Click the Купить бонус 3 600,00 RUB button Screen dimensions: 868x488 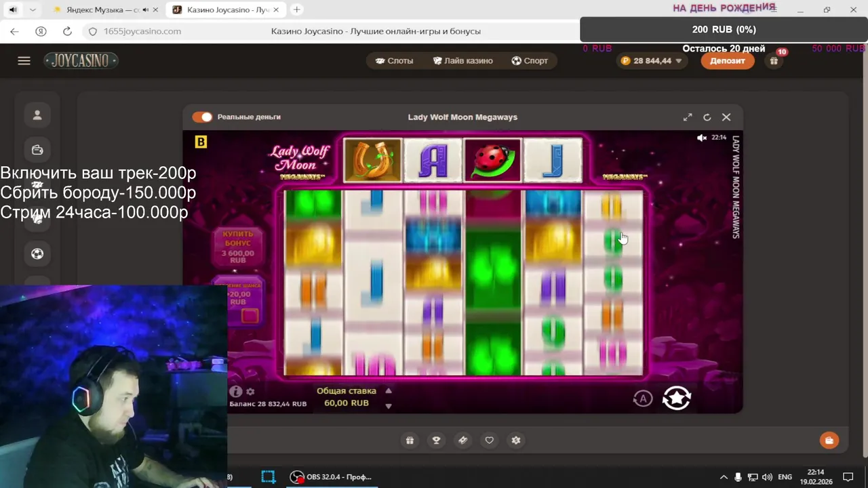238,247
